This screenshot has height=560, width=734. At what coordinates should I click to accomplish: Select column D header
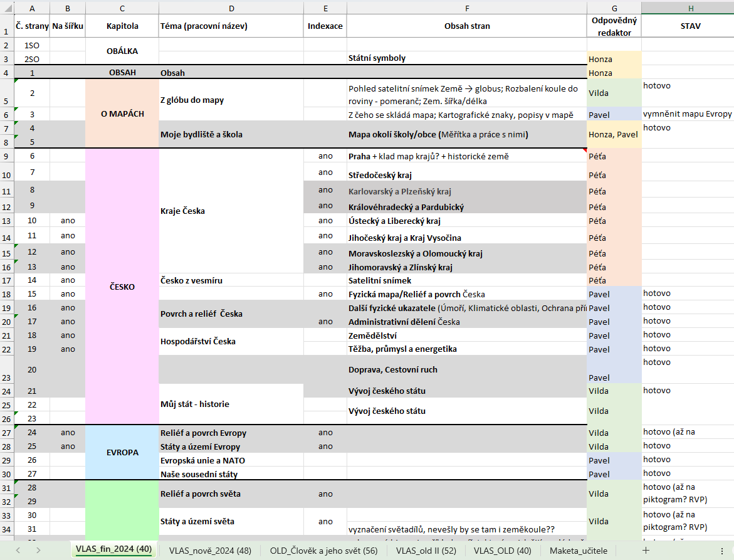pyautogui.click(x=231, y=8)
